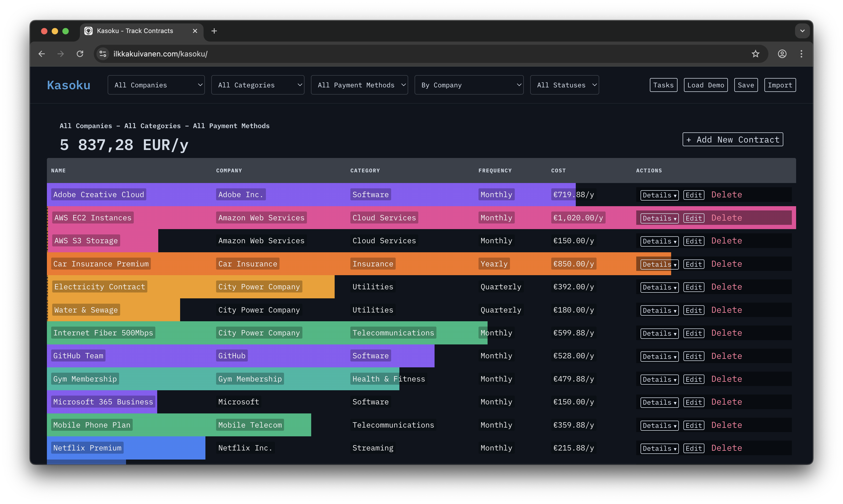Click the browser back arrow
Screen dimensions: 843x504
(x=42, y=54)
